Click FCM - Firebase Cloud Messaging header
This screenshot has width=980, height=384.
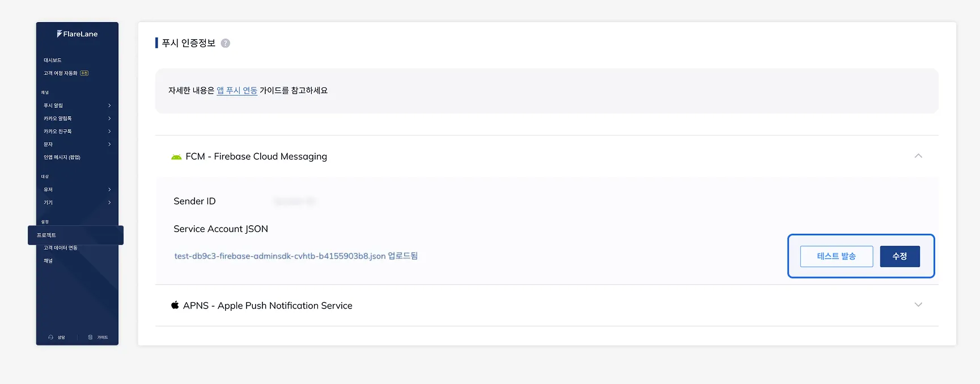coord(256,157)
